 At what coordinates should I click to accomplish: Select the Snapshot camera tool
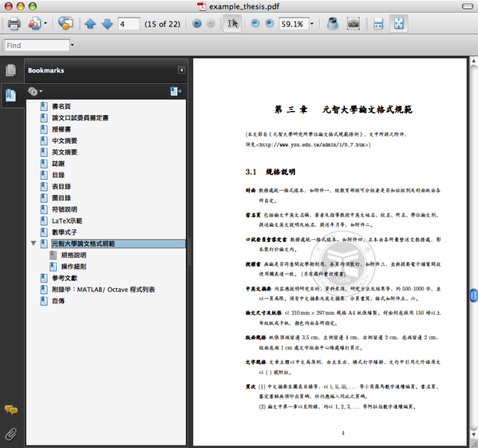tap(353, 24)
